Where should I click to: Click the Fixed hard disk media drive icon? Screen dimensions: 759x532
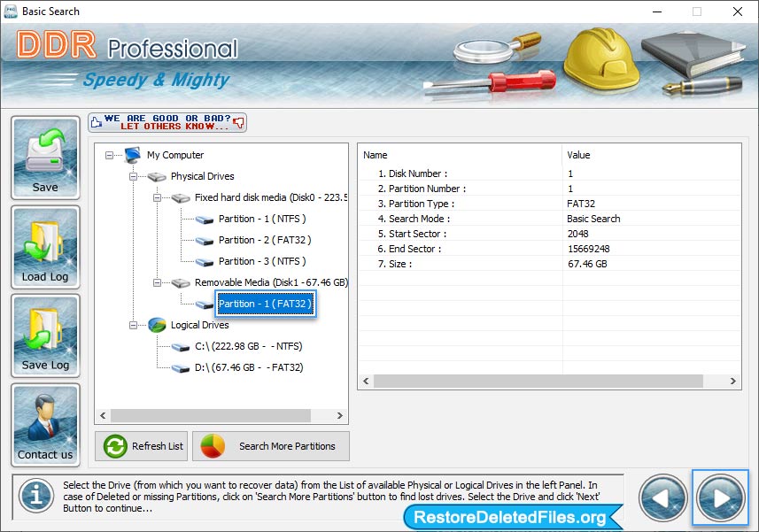[181, 197]
